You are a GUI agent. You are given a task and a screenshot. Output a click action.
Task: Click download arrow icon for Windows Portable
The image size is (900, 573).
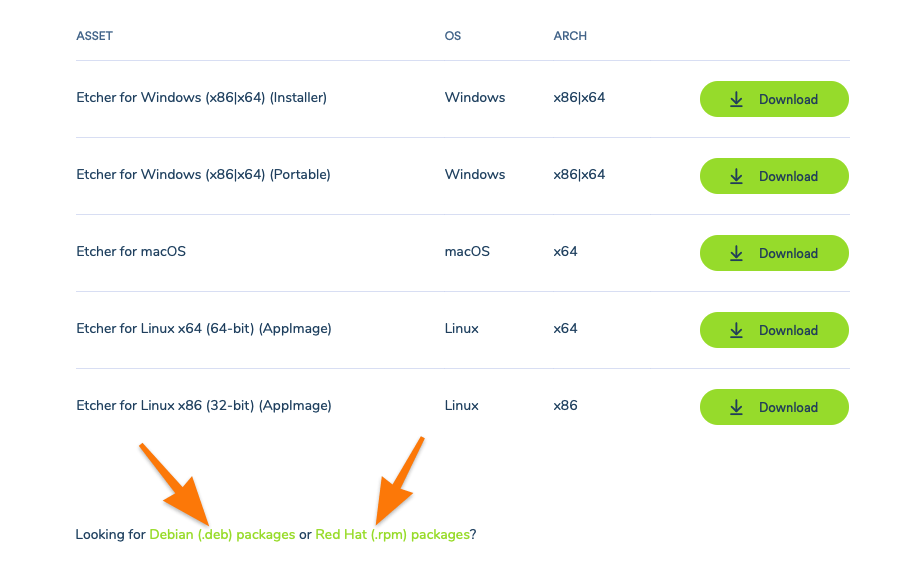point(736,176)
